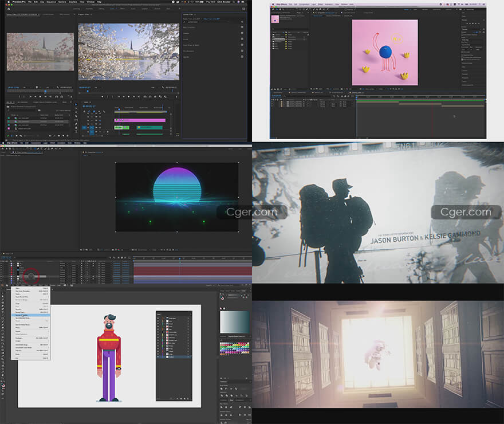Click the Program monitor scrub bar playhead
The width and height of the screenshot is (504, 424).
88,91
